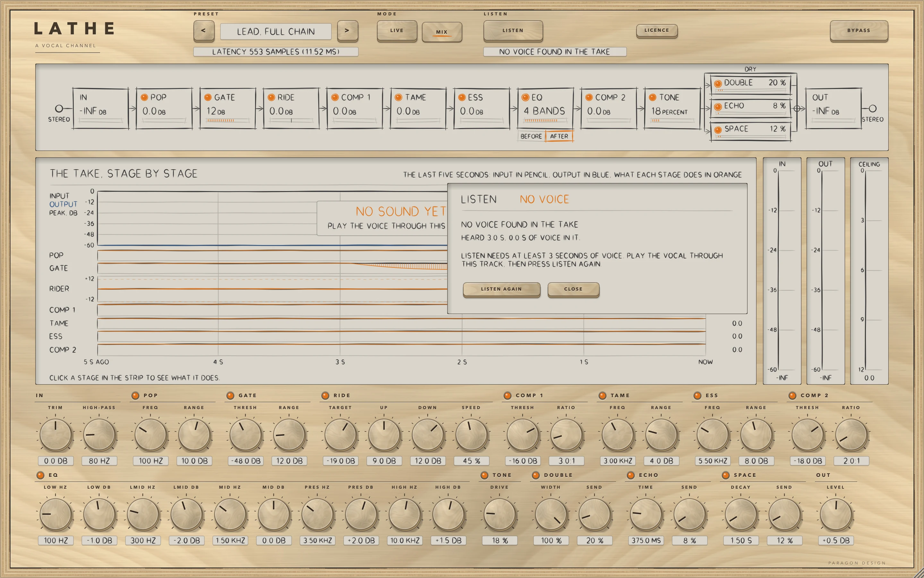Toggle the TAME section power LED above FREQ
The width and height of the screenshot is (924, 578).
pyautogui.click(x=603, y=396)
